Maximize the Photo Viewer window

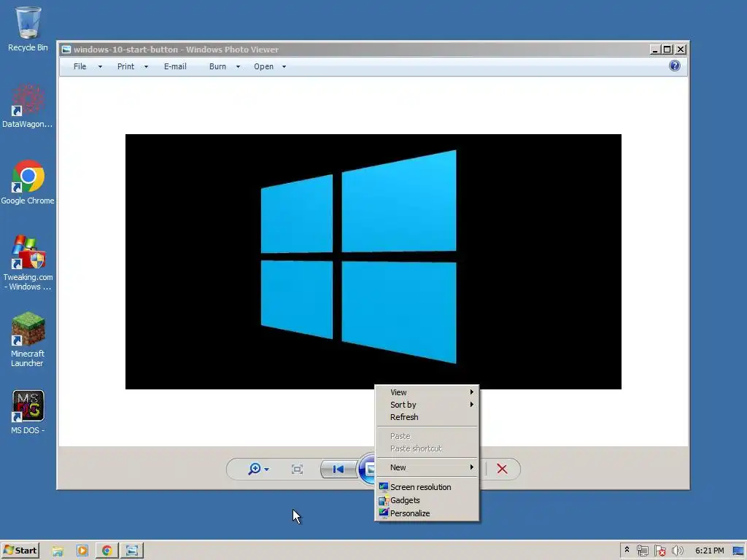667,50
